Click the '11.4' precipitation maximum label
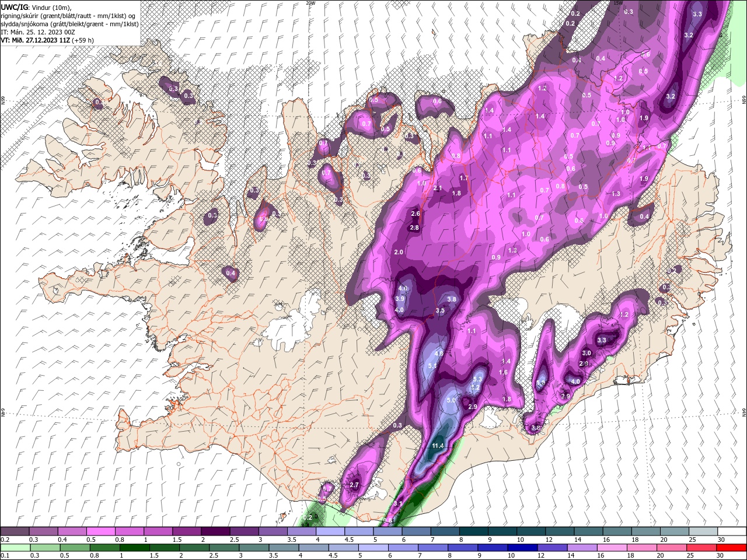 point(438,446)
